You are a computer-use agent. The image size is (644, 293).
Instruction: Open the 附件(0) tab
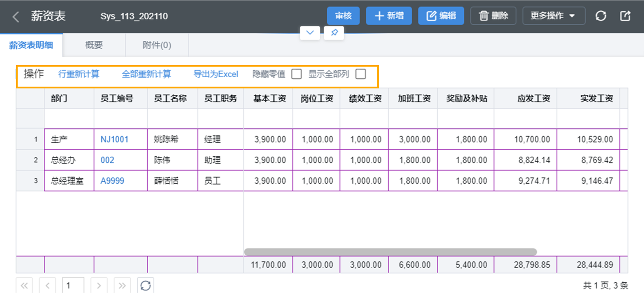point(157,45)
